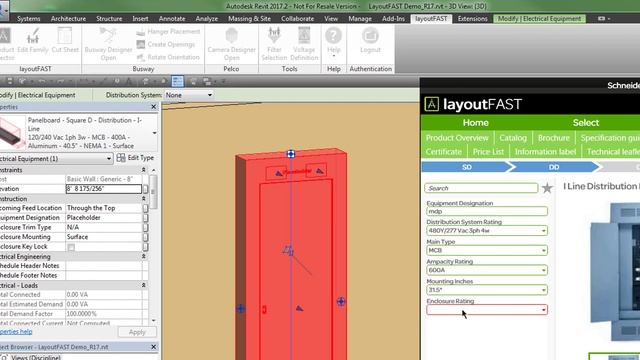This screenshot has width=640, height=360.
Task: Collapse the Constraints section
Action: pos(144,169)
